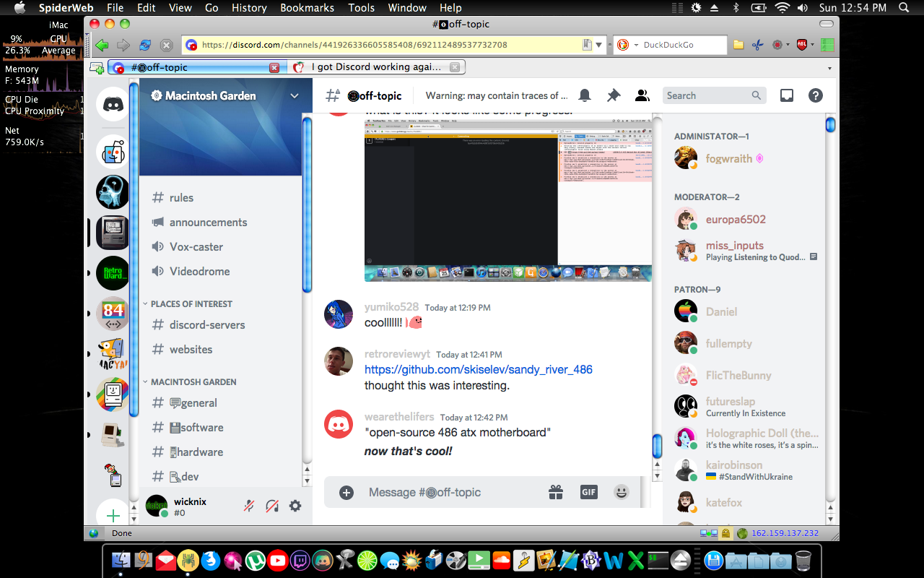This screenshot has width=924, height=578.
Task: Click the chat message scrollbar down arrow
Action: pyautogui.click(x=657, y=478)
